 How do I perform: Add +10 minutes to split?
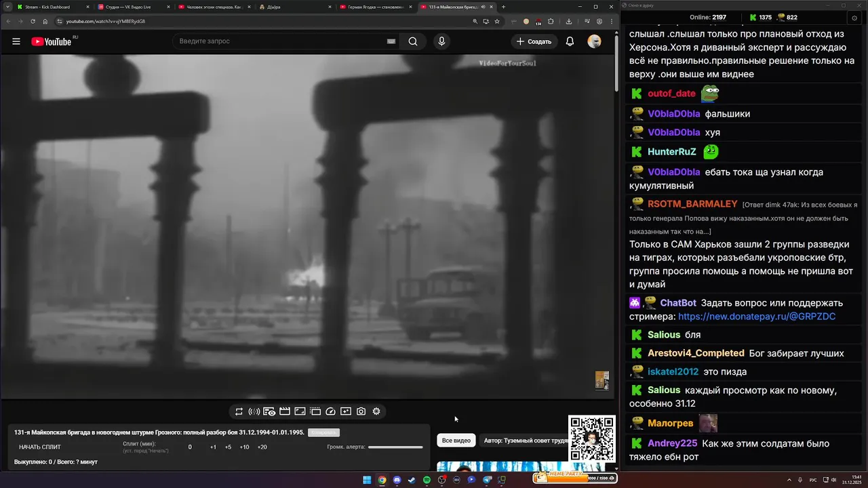(244, 447)
